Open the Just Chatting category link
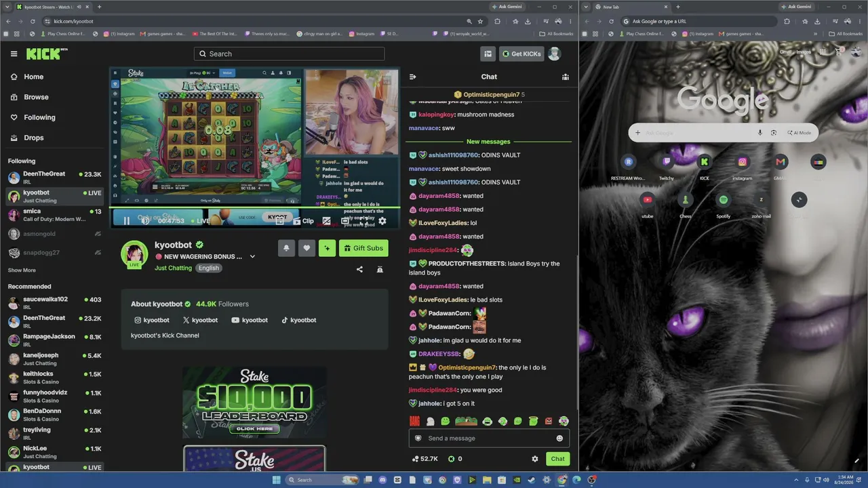Image resolution: width=868 pixels, height=488 pixels. pos(173,268)
